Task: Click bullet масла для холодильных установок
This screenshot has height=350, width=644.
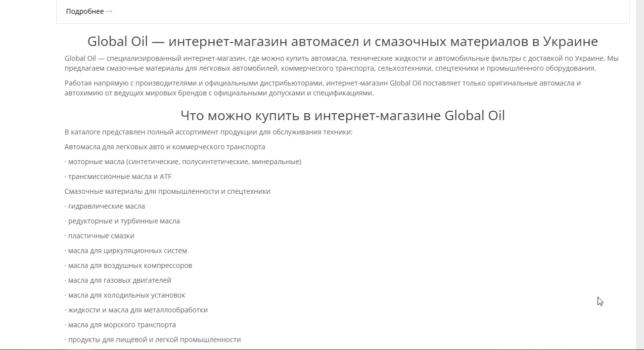Action: [x=125, y=295]
